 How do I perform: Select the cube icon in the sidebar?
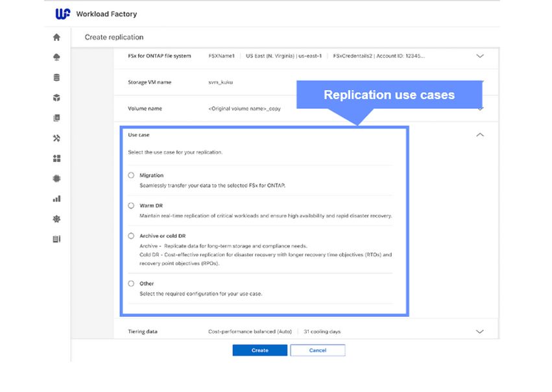click(x=56, y=98)
